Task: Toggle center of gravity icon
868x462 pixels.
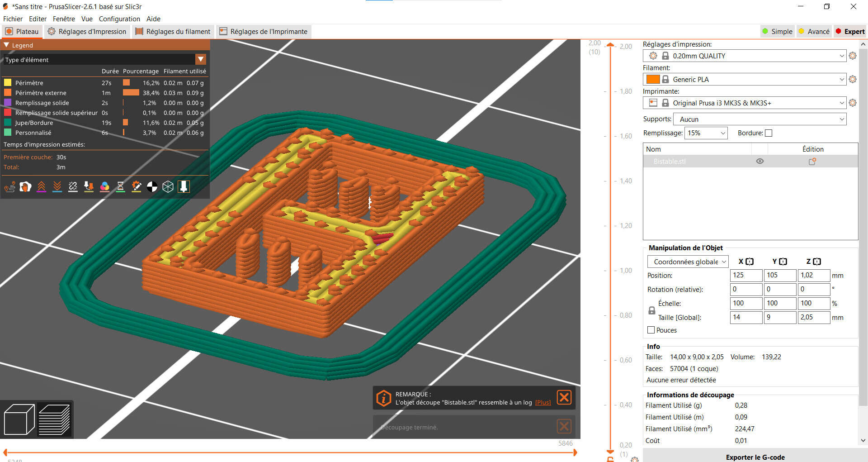Action: coord(152,186)
